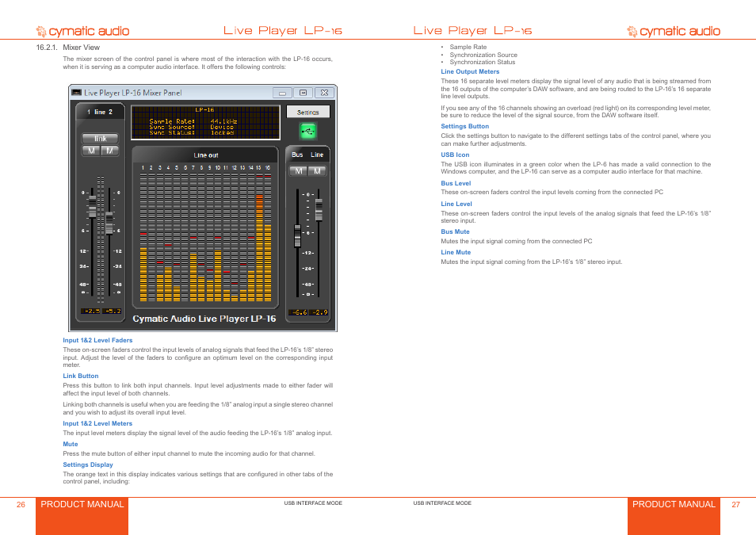The image size is (756, 535).
Task: Click the 'Synchronization Status' bullet item
Action: (x=483, y=62)
